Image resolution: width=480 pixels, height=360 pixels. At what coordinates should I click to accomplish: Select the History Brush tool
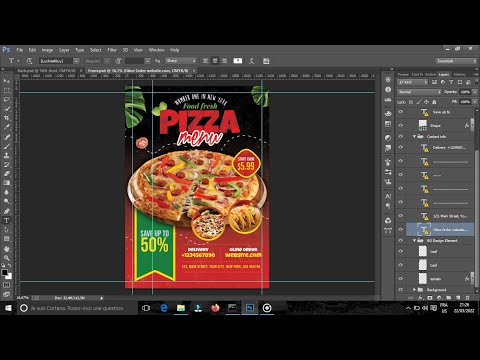(6, 165)
